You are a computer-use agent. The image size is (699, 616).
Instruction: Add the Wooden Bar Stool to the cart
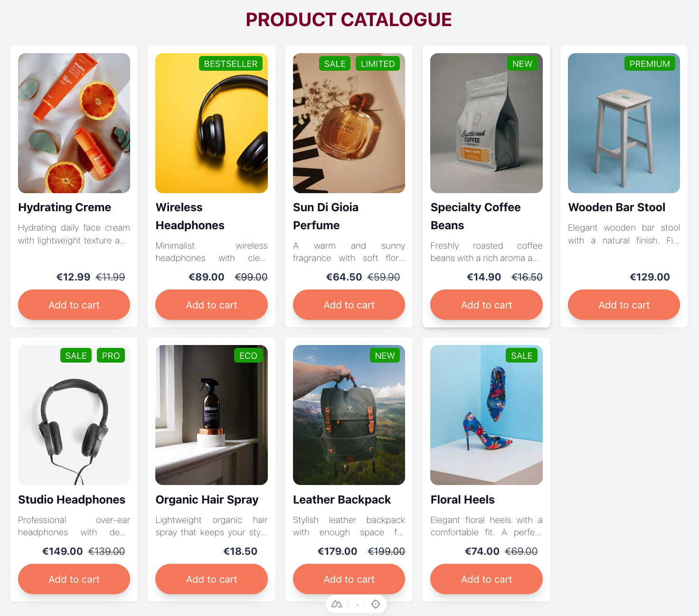623,305
